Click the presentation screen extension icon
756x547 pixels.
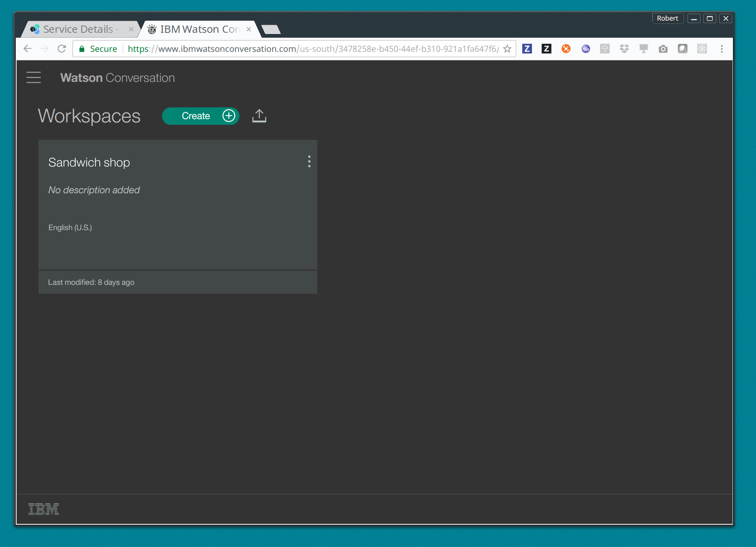click(x=644, y=49)
